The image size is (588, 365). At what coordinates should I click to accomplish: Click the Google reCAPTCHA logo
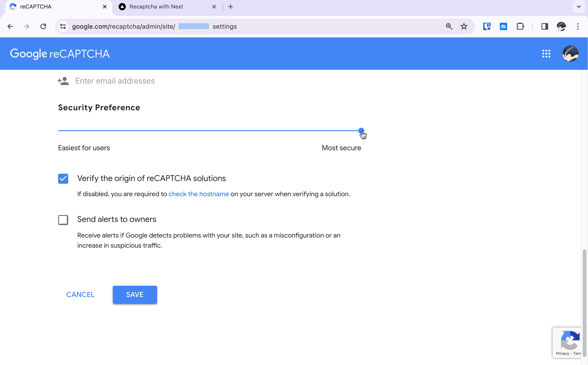[60, 54]
